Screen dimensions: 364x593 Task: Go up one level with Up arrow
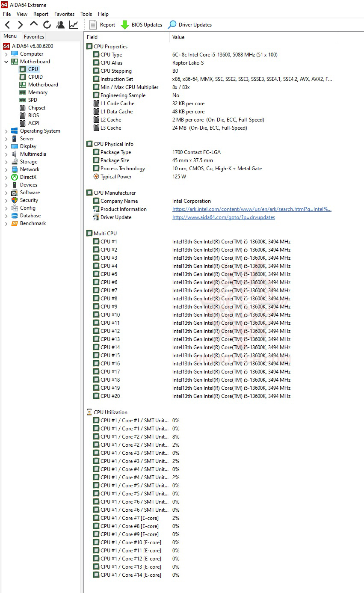click(34, 24)
